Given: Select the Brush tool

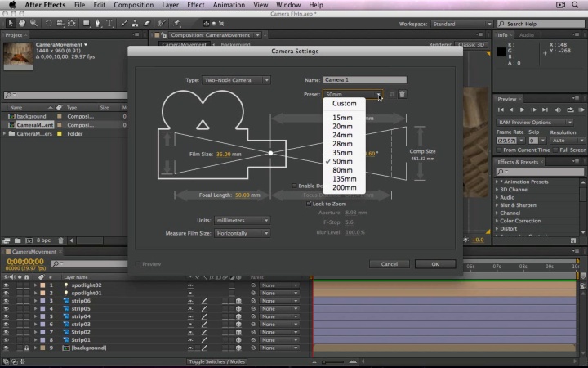Looking at the screenshot, I should pyautogui.click(x=124, y=23).
